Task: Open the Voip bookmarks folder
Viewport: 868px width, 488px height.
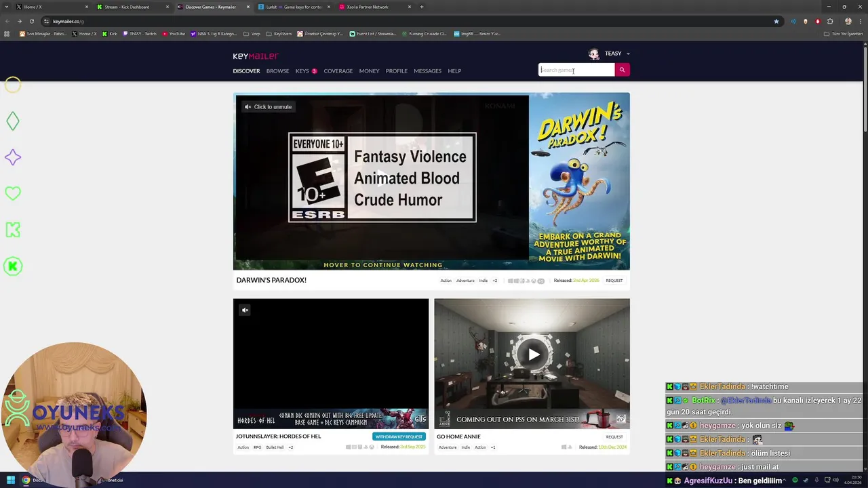Action: tap(252, 33)
